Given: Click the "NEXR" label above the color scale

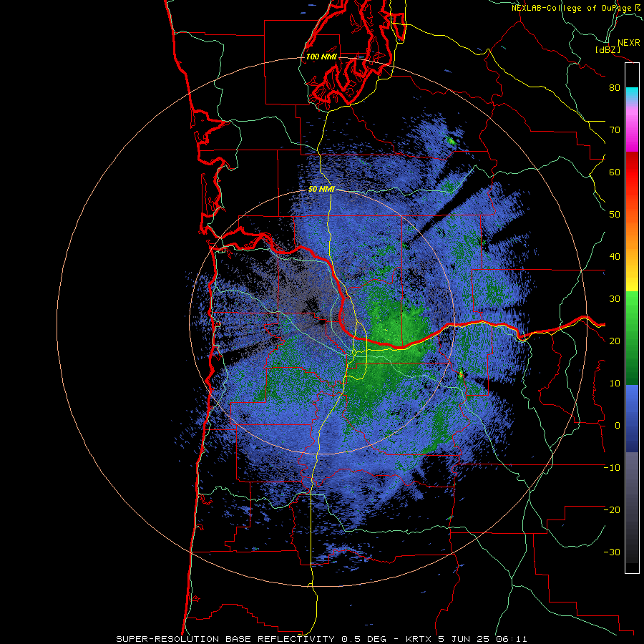Looking at the screenshot, I should pos(628,43).
